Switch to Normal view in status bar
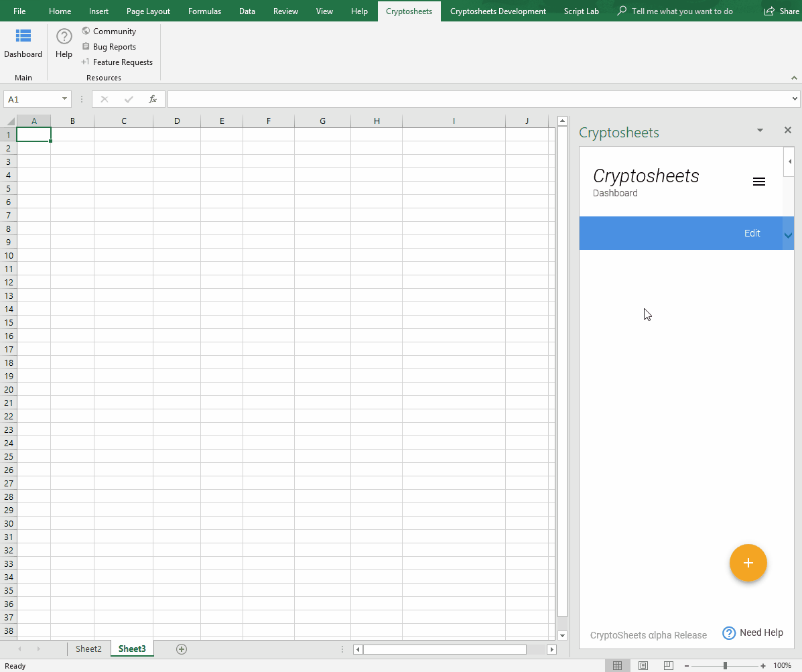The width and height of the screenshot is (802, 672). pos(617,665)
